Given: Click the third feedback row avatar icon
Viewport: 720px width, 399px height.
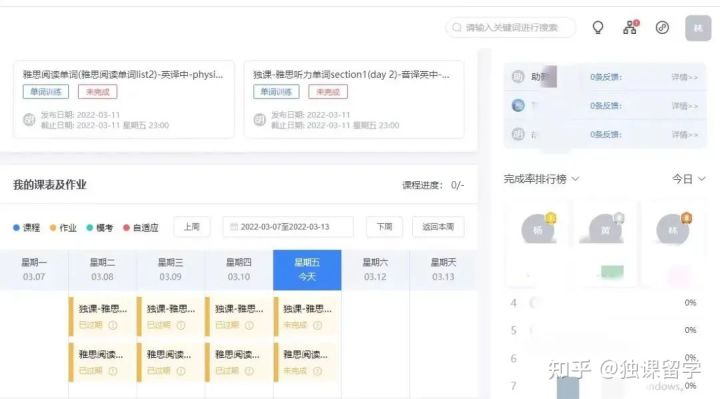Looking at the screenshot, I should pyautogui.click(x=518, y=134).
